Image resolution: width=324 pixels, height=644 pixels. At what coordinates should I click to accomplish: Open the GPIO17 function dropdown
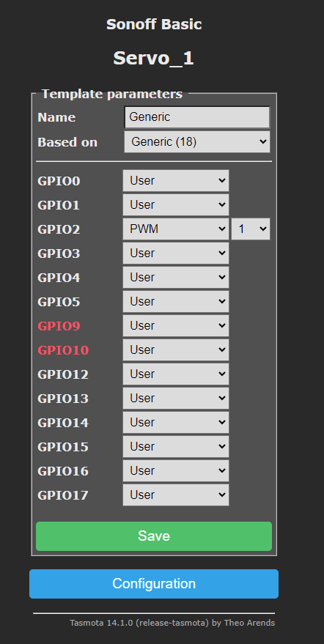tap(176, 495)
